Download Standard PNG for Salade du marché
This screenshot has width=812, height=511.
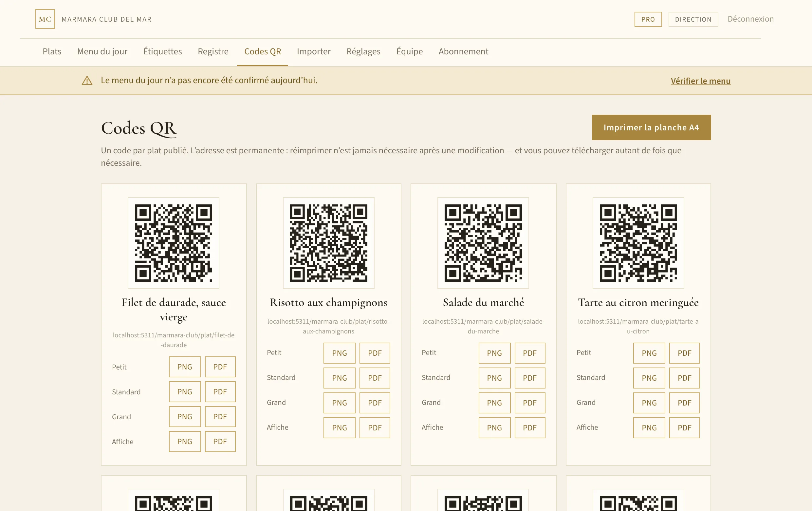(495, 378)
